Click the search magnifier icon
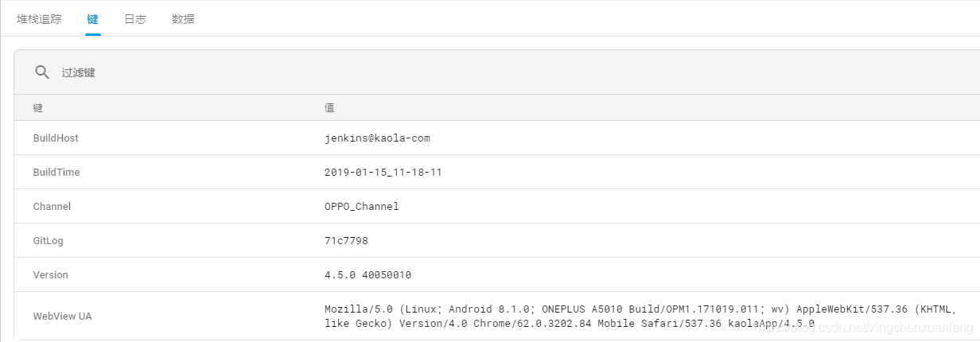The height and width of the screenshot is (342, 980). tap(42, 72)
